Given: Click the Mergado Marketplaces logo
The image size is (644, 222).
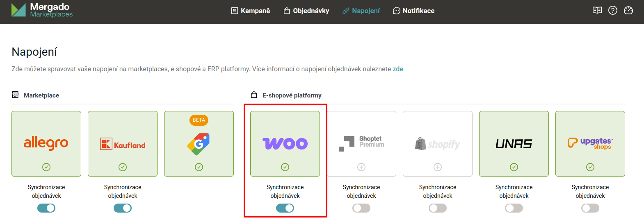Looking at the screenshot, I should click(x=42, y=10).
